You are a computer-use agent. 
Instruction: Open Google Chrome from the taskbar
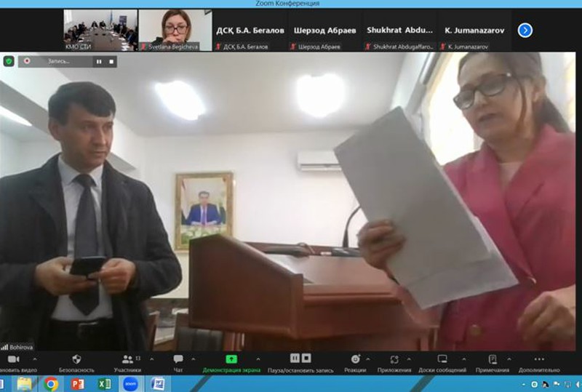[51, 383]
